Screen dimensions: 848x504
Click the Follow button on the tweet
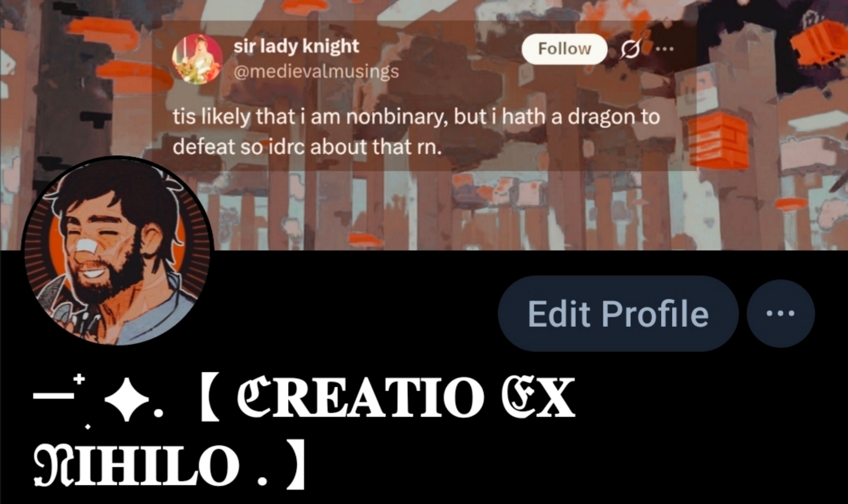tap(564, 49)
